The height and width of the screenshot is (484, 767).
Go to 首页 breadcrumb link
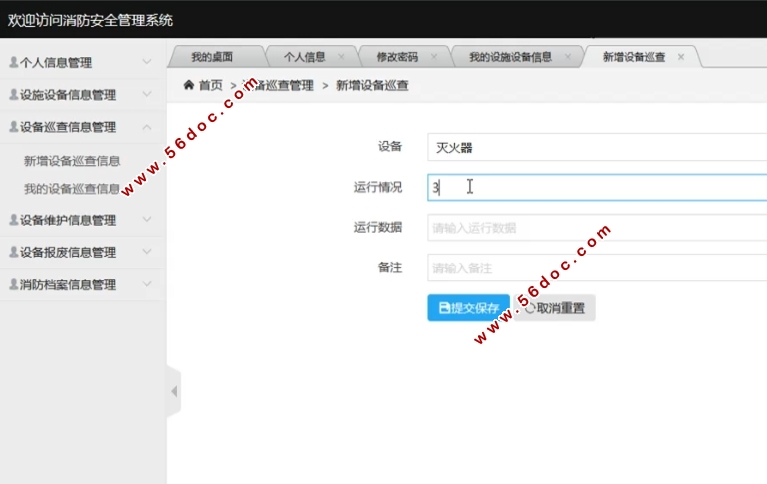coord(211,85)
